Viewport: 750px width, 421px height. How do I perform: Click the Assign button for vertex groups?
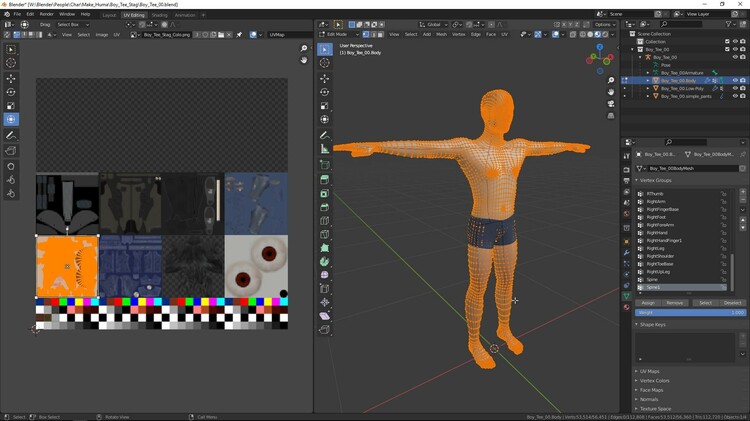coord(648,302)
